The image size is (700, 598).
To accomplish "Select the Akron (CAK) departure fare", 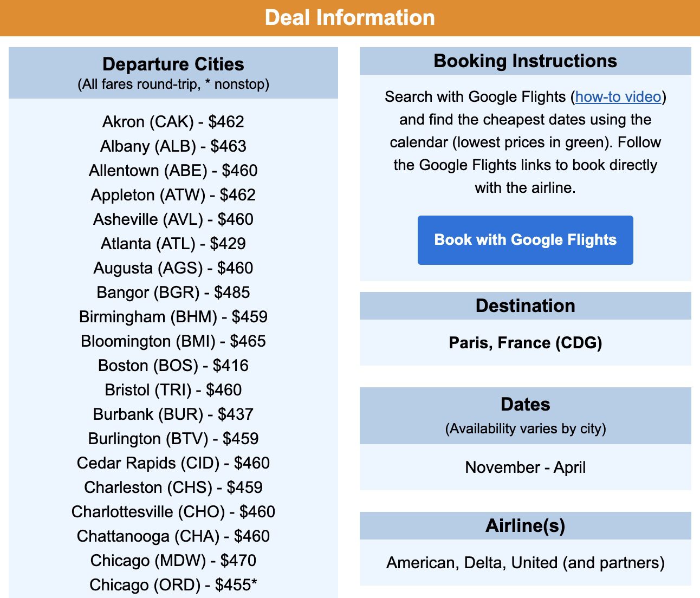I will (173, 122).
